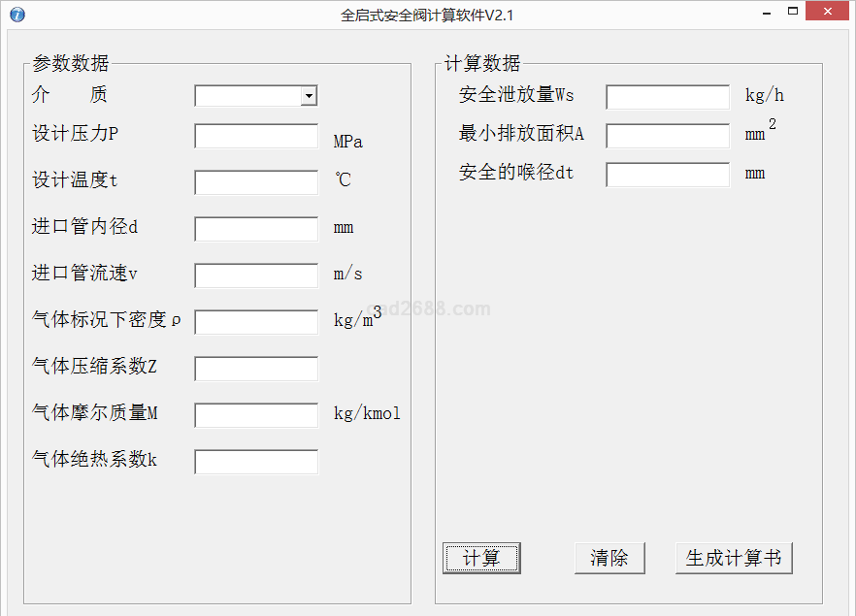
Task: Click the 气体压缩系数Z input box
Action: [x=256, y=369]
